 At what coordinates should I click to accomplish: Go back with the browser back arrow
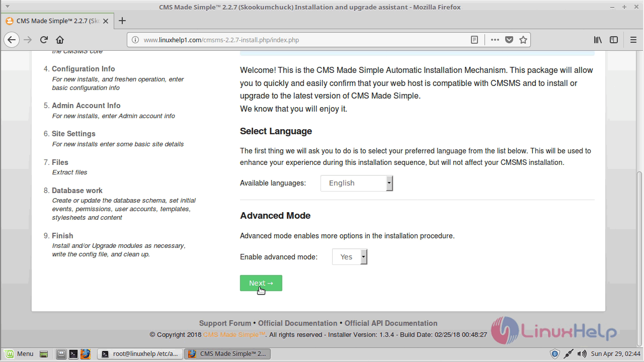tap(12, 40)
